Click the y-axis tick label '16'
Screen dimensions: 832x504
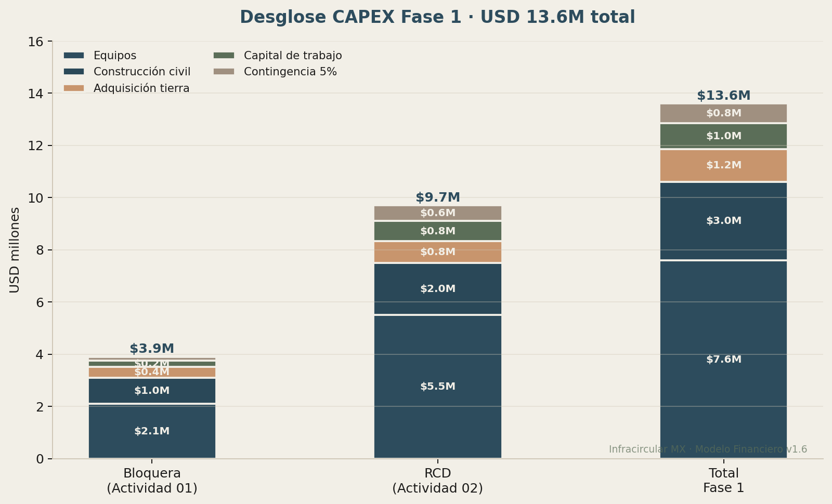click(36, 42)
